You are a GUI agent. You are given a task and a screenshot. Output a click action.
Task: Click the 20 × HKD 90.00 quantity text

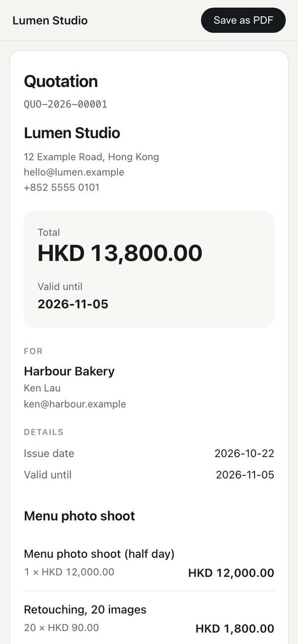[62, 628]
